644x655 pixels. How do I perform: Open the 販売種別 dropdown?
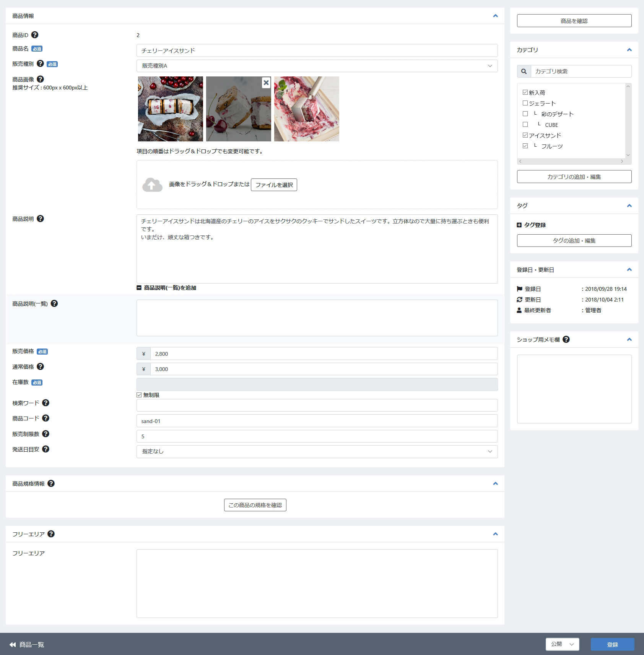[x=317, y=66]
